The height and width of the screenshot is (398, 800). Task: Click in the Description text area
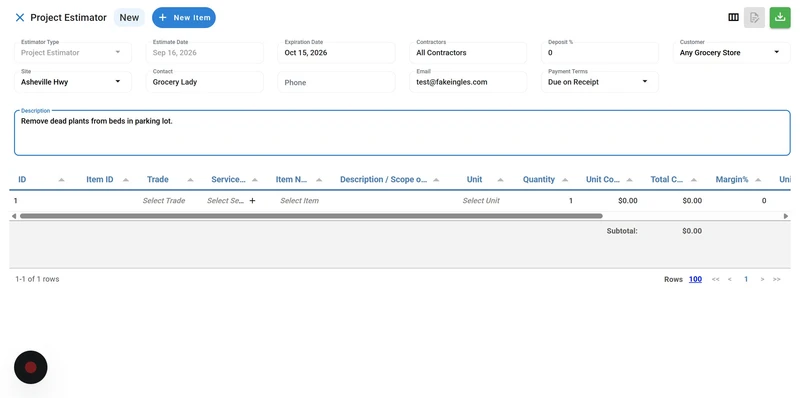[402, 133]
